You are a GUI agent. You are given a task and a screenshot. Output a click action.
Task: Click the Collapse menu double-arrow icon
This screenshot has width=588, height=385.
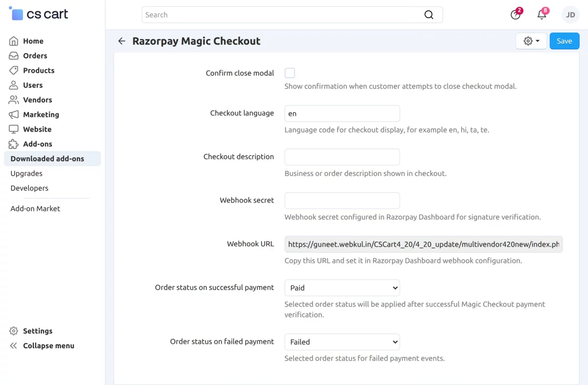(14, 346)
